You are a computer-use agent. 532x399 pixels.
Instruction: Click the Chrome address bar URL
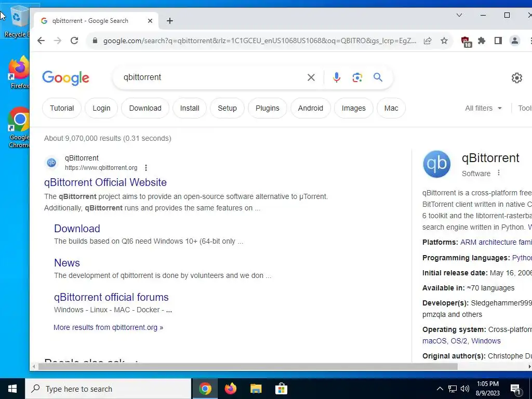(x=260, y=41)
